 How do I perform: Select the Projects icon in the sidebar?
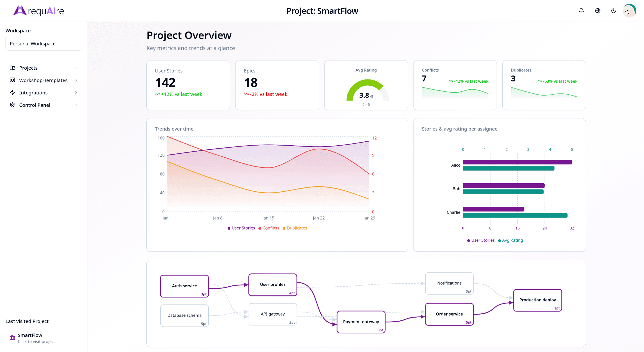12,68
